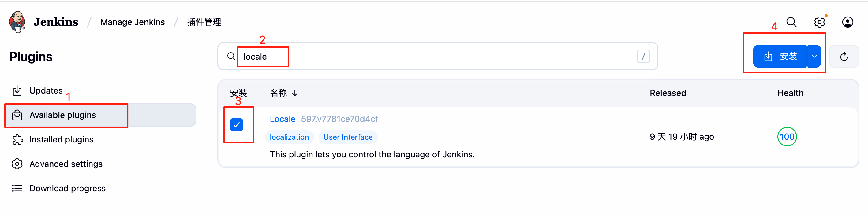This screenshot has height=217, width=868.
Task: Expand the install button dropdown arrow
Action: coord(814,57)
